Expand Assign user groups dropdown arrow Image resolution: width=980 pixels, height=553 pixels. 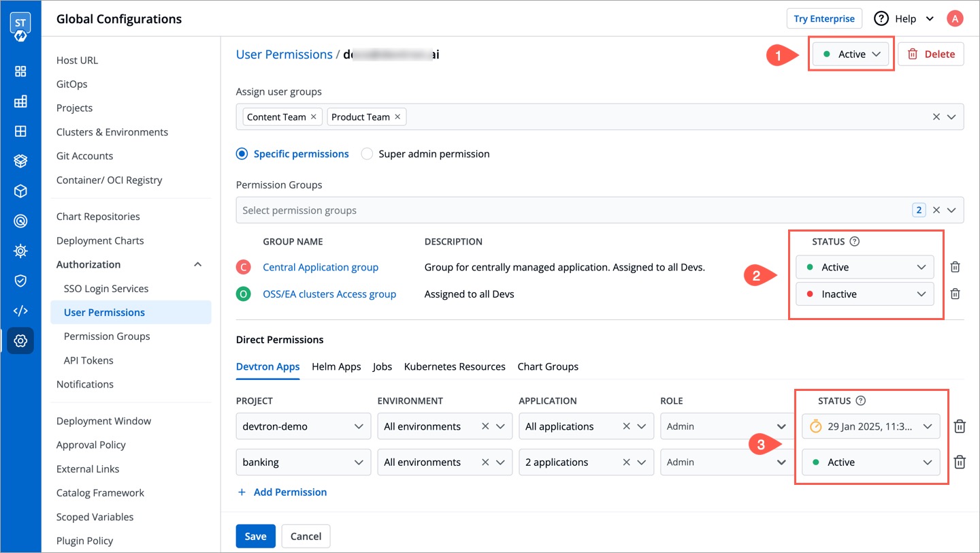pyautogui.click(x=951, y=117)
